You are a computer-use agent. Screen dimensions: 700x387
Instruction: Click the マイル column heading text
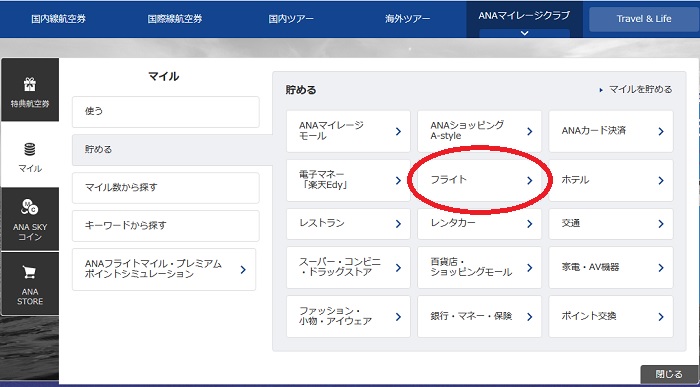pos(164,77)
